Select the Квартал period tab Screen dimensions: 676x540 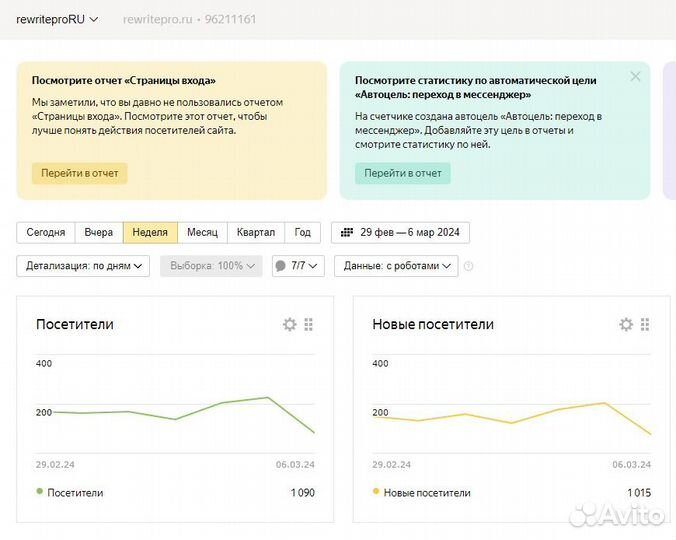click(x=256, y=233)
